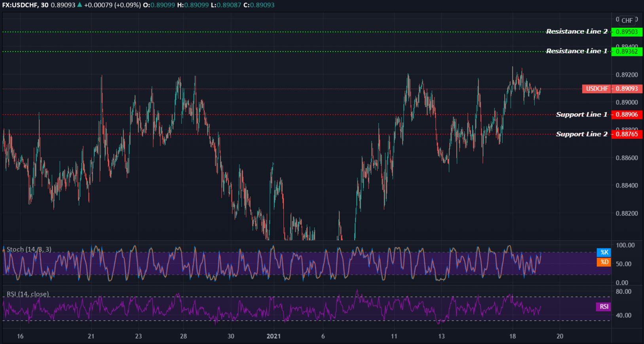Click the 0.88765 red price tag
Viewport: 644px width, 344px height.
click(627, 134)
